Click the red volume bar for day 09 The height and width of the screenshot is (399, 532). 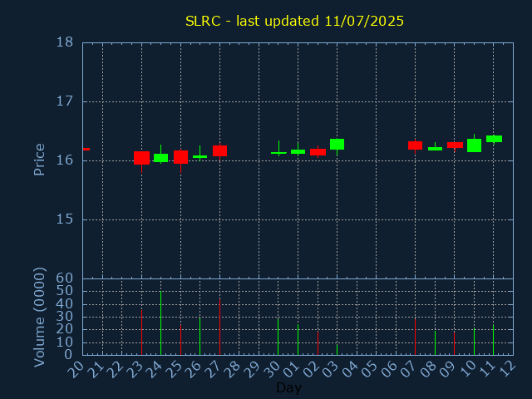(x=455, y=343)
